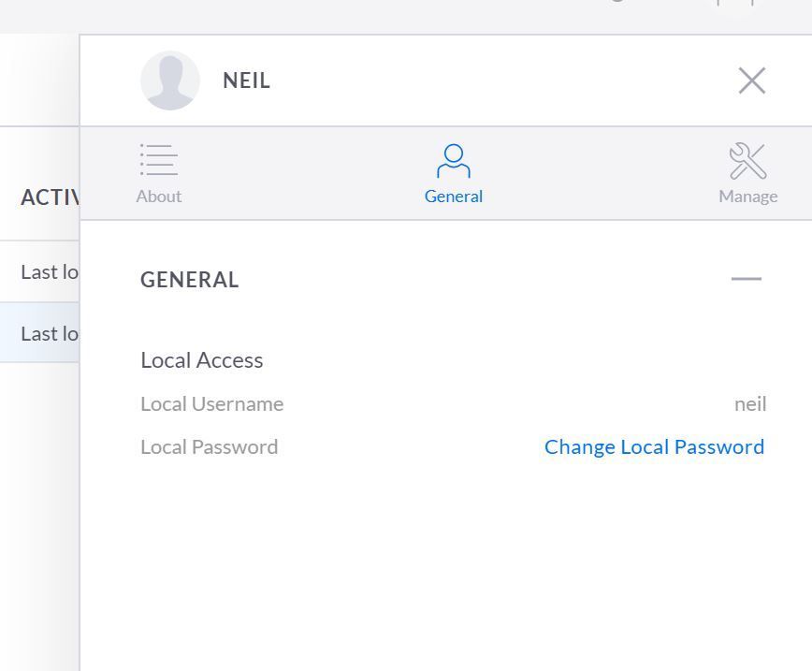Click the GENERAL section heading
Screen dimensions: 812x671
coord(190,280)
